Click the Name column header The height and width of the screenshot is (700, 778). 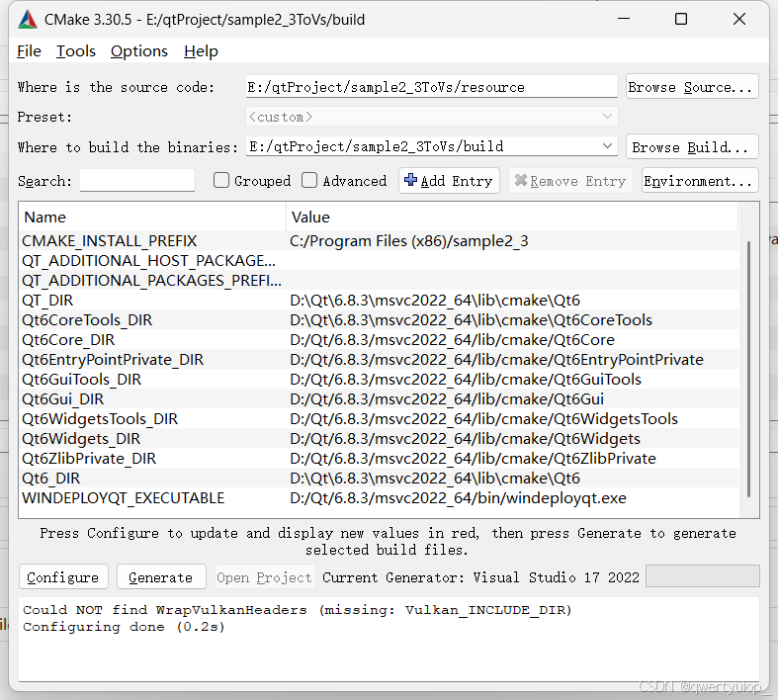point(152,218)
